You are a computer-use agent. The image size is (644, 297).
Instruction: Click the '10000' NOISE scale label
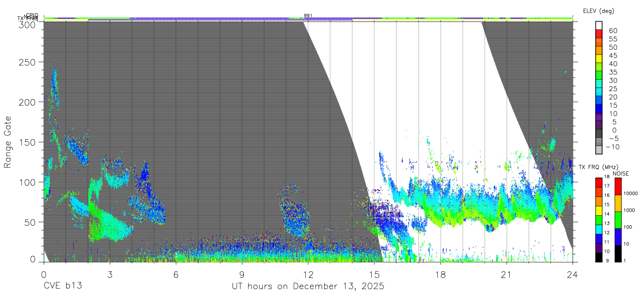630,193
